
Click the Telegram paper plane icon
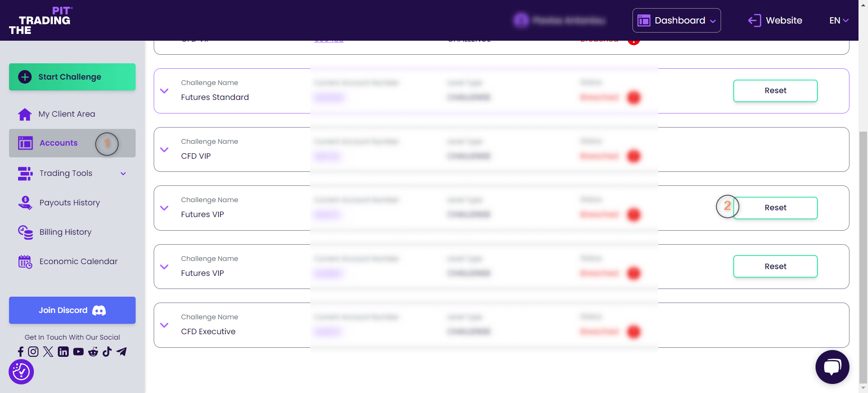coord(122,352)
